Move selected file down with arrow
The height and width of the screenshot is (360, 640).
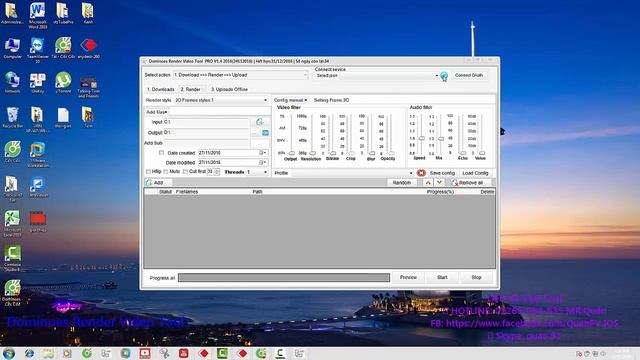[439, 183]
